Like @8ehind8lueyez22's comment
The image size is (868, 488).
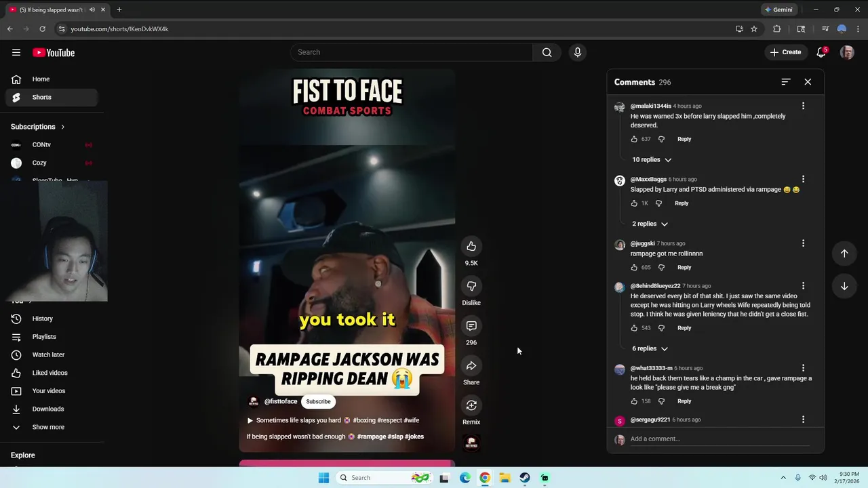pyautogui.click(x=634, y=328)
